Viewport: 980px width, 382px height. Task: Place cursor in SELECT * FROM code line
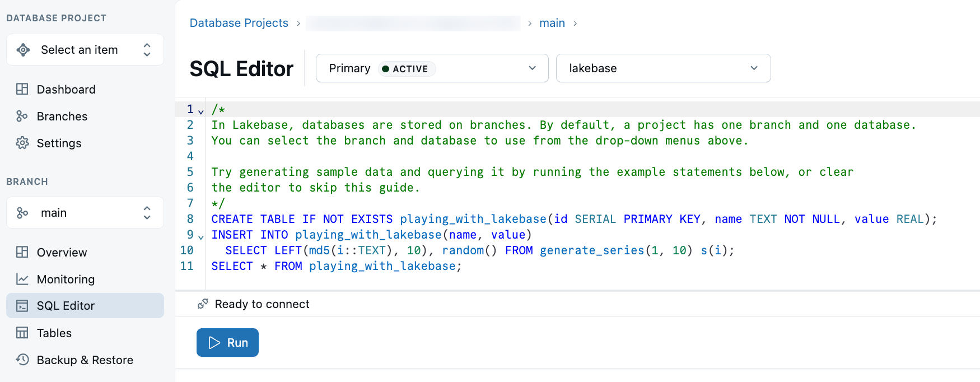(336, 267)
